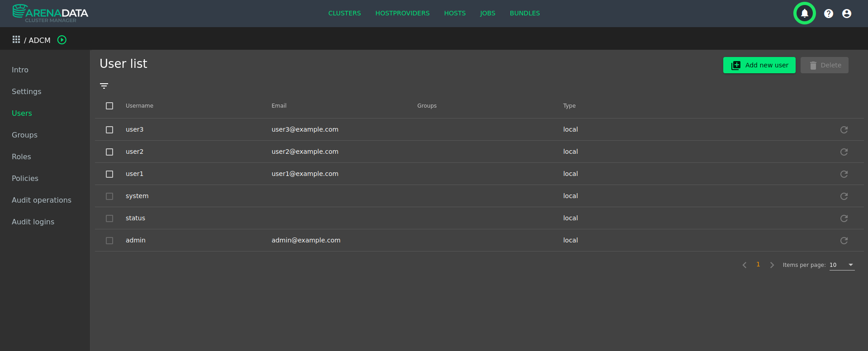This screenshot has width=868, height=351.
Task: Click page number 1 in the paginator
Action: (x=758, y=265)
